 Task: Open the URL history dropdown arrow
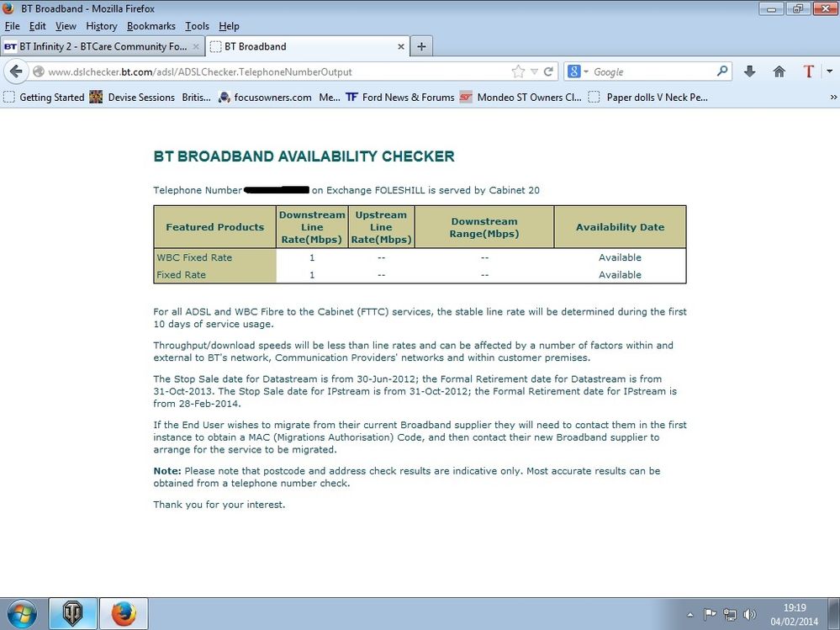(x=534, y=71)
